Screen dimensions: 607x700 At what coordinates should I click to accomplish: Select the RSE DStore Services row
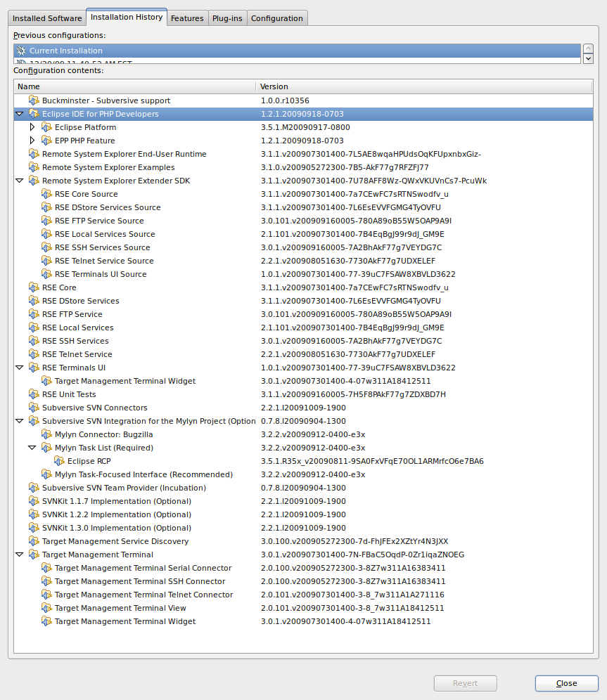point(303,301)
